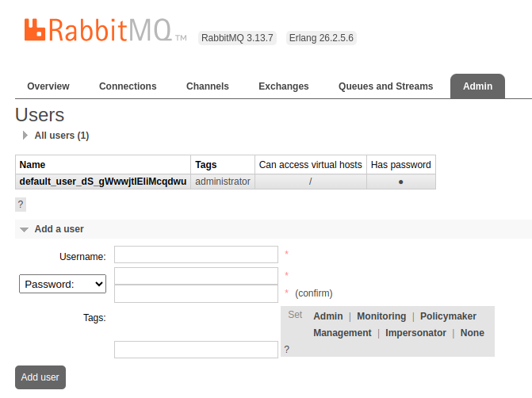532x398 pixels.
Task: Collapse the Add a user section
Action: 59,229
